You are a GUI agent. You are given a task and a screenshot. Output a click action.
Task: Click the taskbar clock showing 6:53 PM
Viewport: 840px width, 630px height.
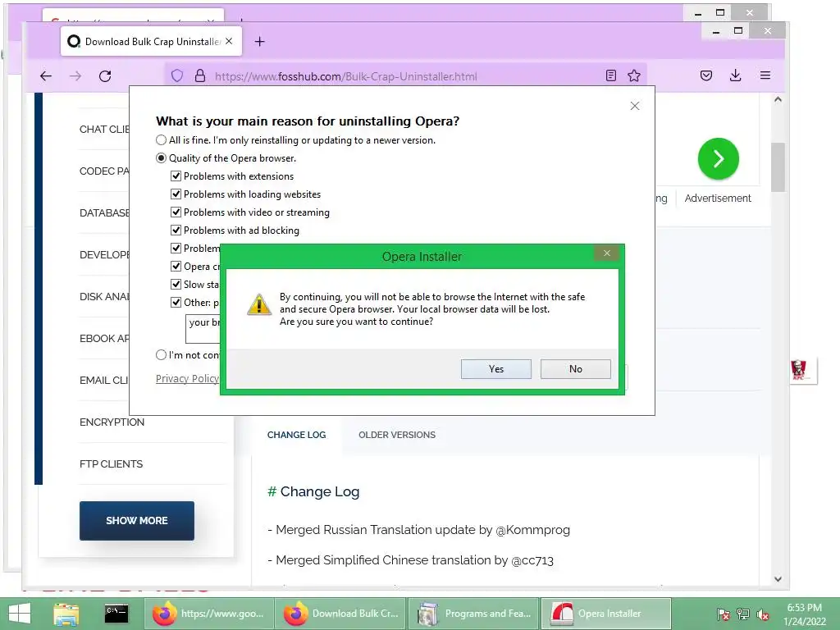pos(805,614)
